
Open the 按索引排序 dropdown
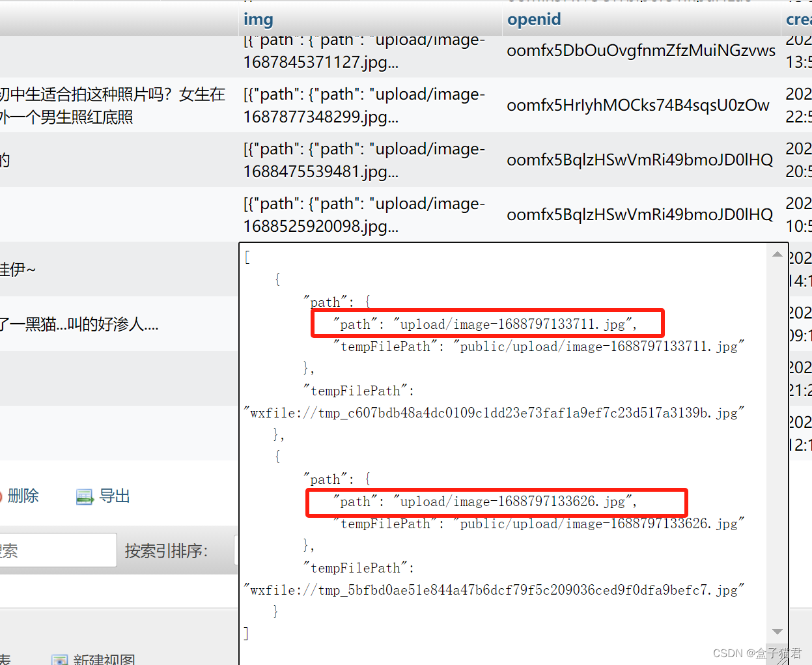click(236, 550)
